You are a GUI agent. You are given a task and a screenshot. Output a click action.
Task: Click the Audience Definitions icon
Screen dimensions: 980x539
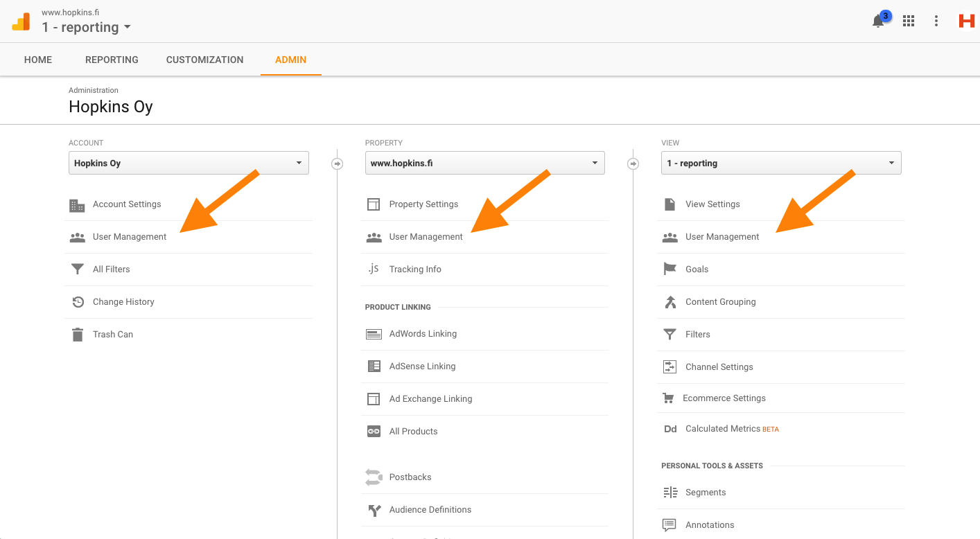pos(374,511)
